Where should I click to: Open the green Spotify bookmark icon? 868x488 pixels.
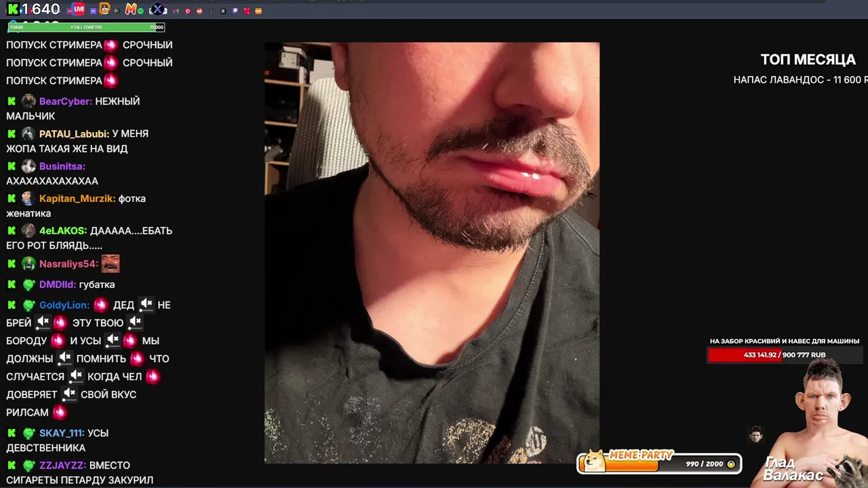(140, 11)
